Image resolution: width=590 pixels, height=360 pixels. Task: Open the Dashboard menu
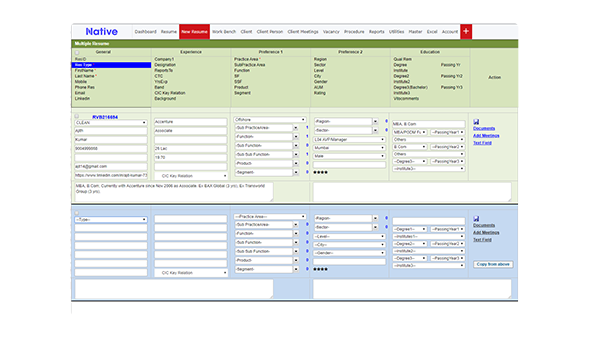145,32
